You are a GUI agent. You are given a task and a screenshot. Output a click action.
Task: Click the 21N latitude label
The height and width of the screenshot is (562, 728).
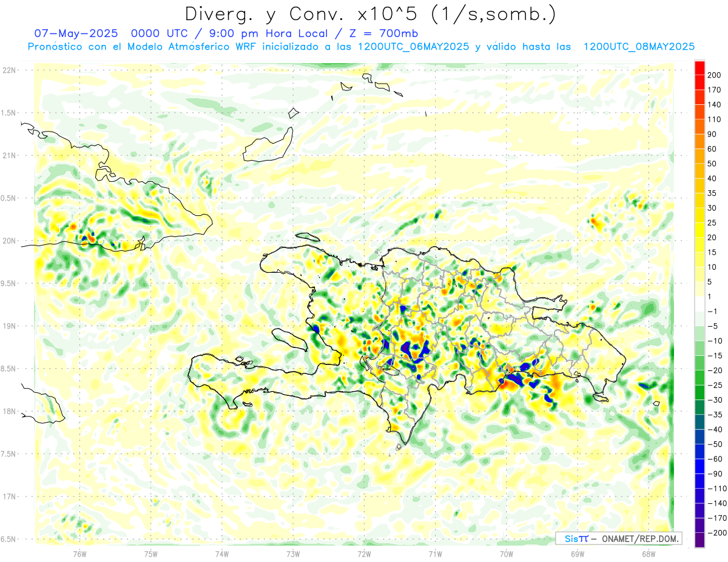(8, 155)
